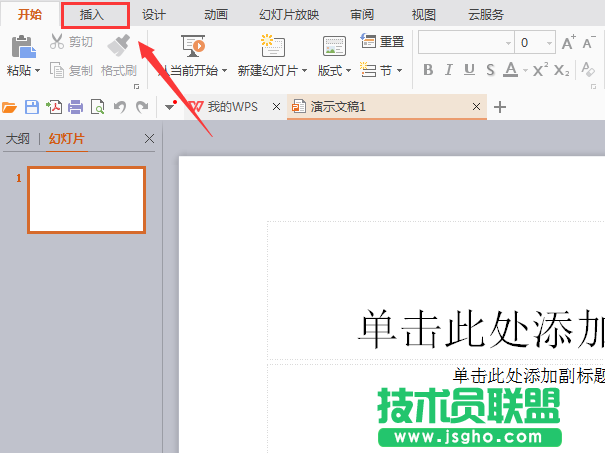
Task: Click the Reset (重置) button
Action: [382, 41]
